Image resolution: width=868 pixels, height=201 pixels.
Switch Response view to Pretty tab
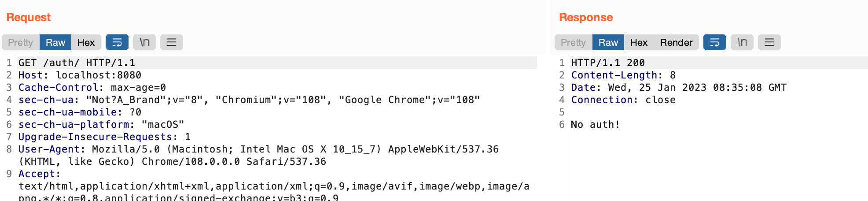point(573,42)
